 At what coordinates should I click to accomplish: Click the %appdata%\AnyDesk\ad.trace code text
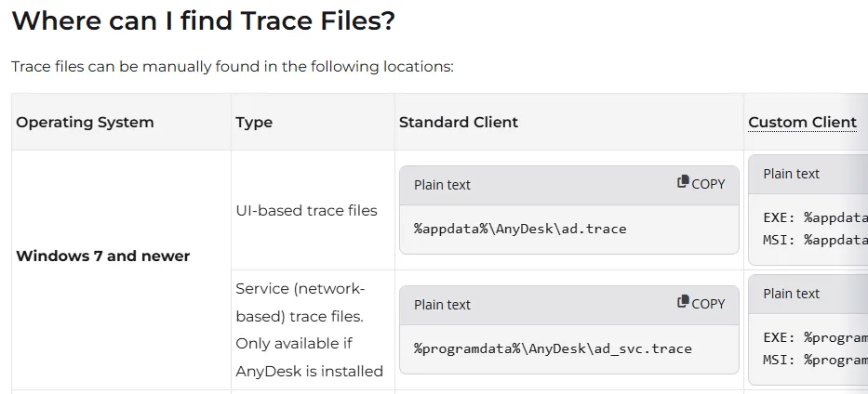click(520, 229)
